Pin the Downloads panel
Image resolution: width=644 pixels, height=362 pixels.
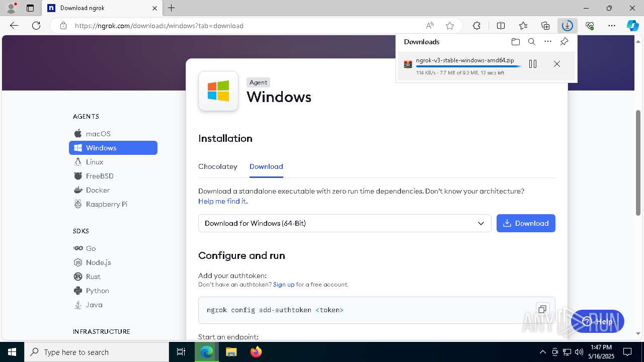(564, 42)
